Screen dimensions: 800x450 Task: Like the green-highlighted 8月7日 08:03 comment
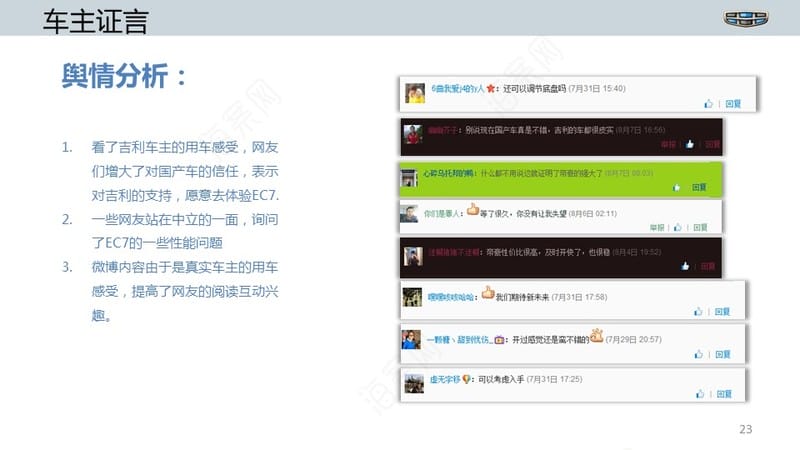tap(677, 188)
